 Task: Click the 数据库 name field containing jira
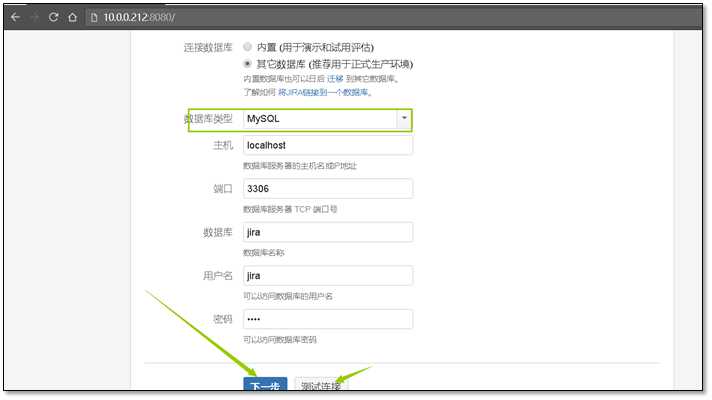[x=327, y=232]
